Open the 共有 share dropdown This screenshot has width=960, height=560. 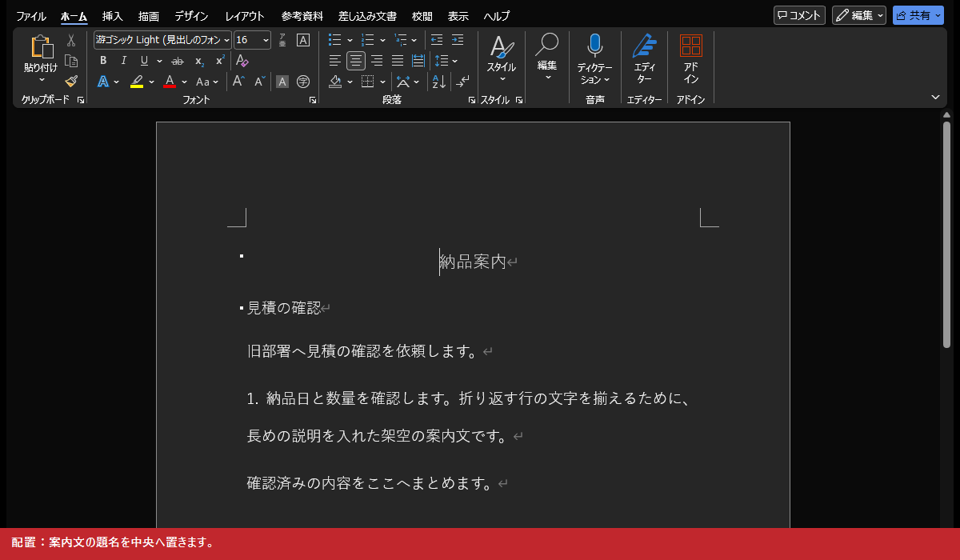click(938, 15)
